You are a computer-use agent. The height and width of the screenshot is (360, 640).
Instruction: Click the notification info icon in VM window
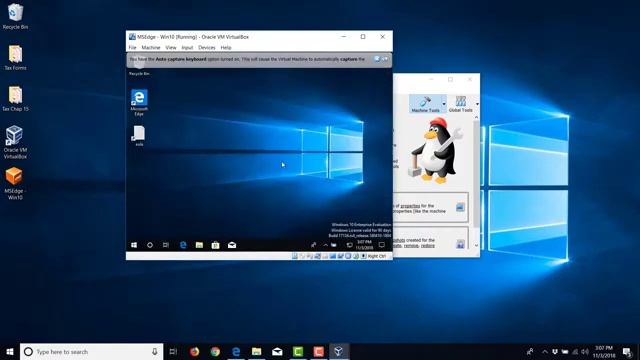[x=377, y=59]
